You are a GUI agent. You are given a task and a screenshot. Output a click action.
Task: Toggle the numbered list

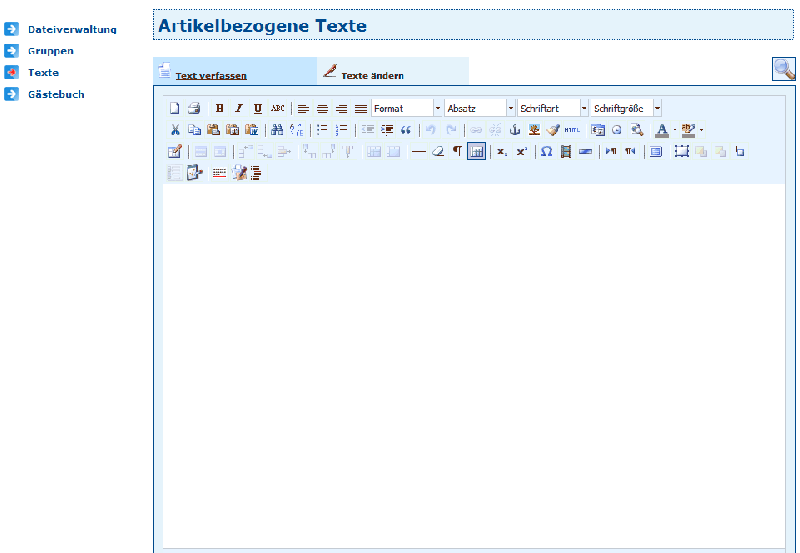[x=341, y=130]
